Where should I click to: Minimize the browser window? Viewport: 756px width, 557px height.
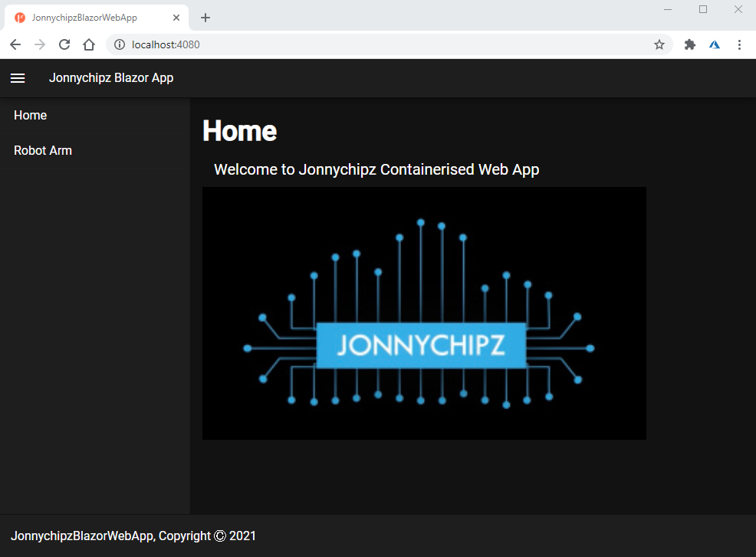click(668, 9)
